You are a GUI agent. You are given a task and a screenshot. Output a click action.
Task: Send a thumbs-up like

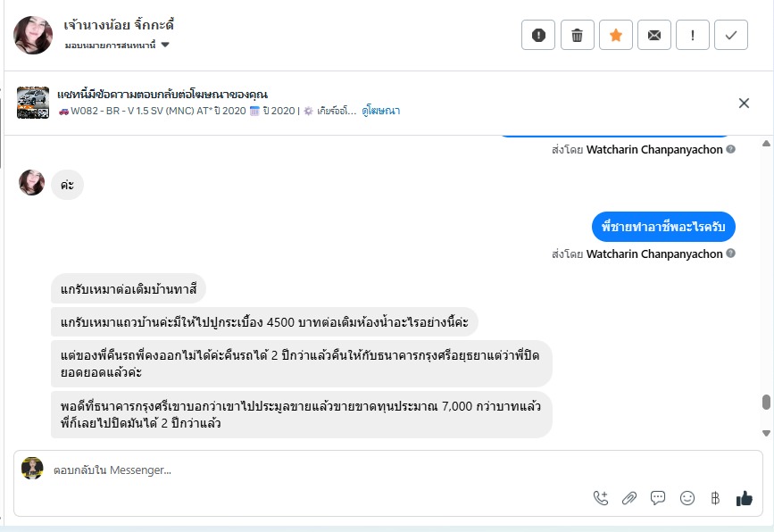[x=744, y=498]
